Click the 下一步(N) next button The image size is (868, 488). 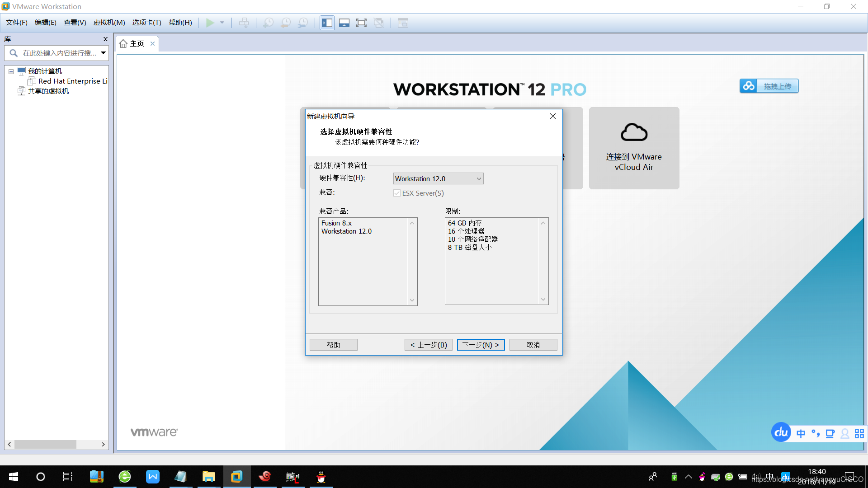click(481, 345)
